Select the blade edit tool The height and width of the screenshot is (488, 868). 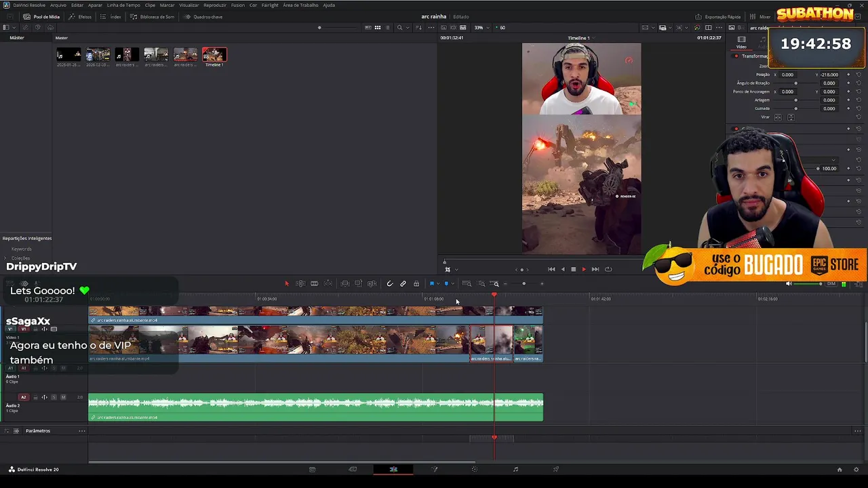(314, 283)
